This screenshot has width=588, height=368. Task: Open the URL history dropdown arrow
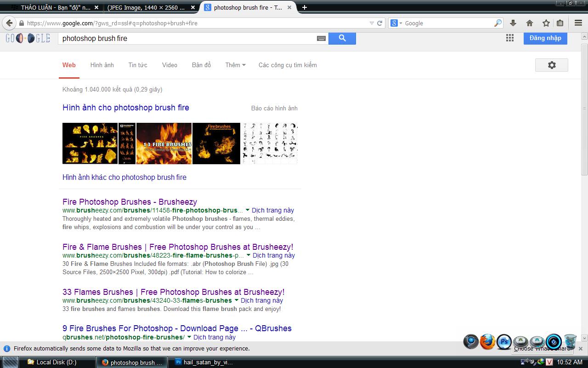pyautogui.click(x=372, y=23)
